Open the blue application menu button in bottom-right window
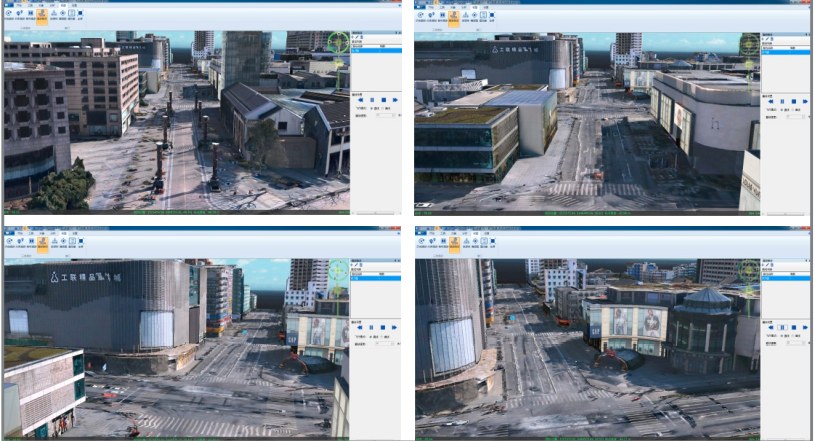815x441 pixels. coord(420,234)
